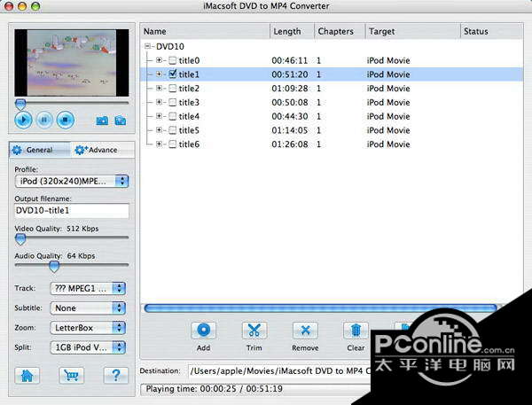Open the Profile dropdown
532x405 pixels.
click(72, 181)
